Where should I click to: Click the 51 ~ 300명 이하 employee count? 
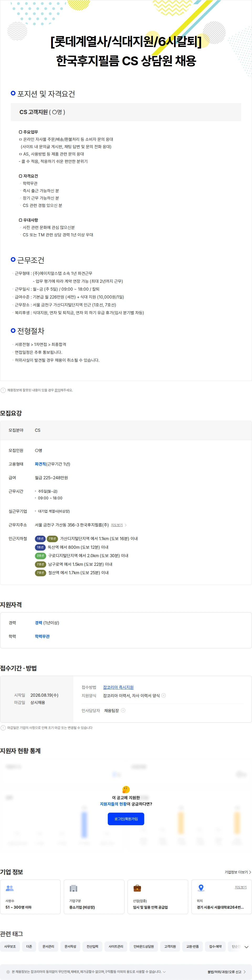point(18,907)
